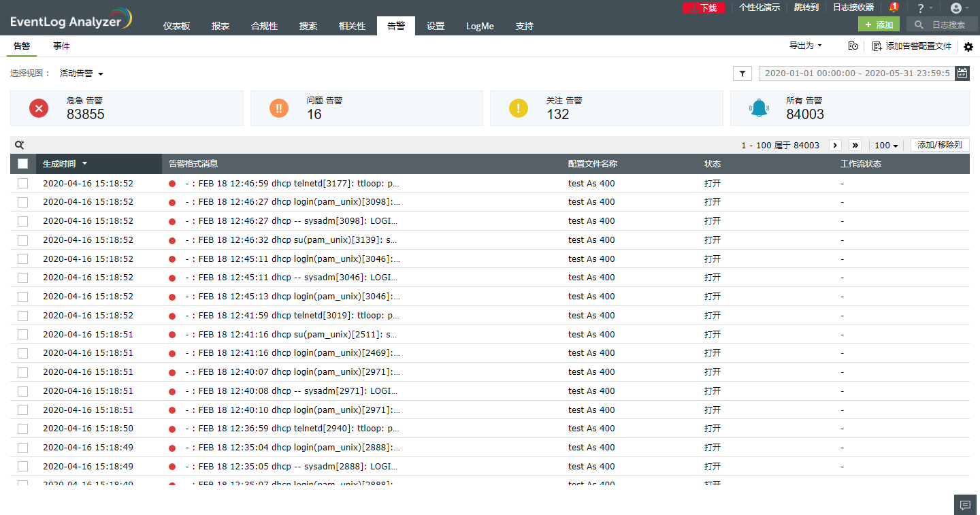980x515 pixels.
Task: Open the 导出为 export dropdown
Action: point(805,46)
